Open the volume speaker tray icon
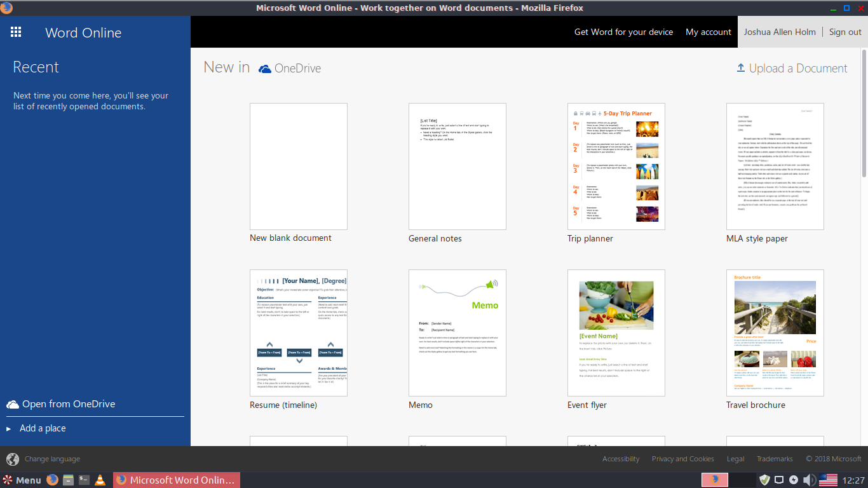The height and width of the screenshot is (488, 868). pyautogui.click(x=810, y=480)
